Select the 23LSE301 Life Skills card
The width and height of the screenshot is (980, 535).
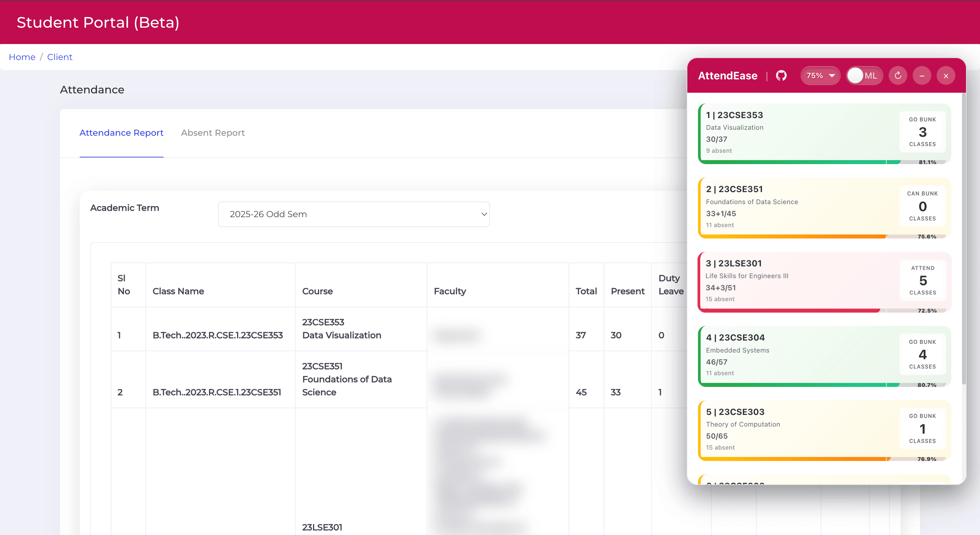824,282
